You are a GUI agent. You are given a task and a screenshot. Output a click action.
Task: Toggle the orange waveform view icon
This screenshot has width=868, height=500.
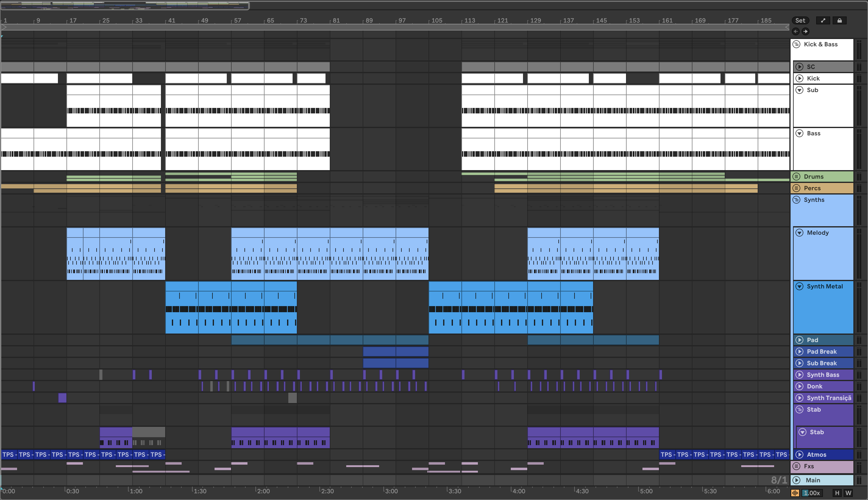795,493
